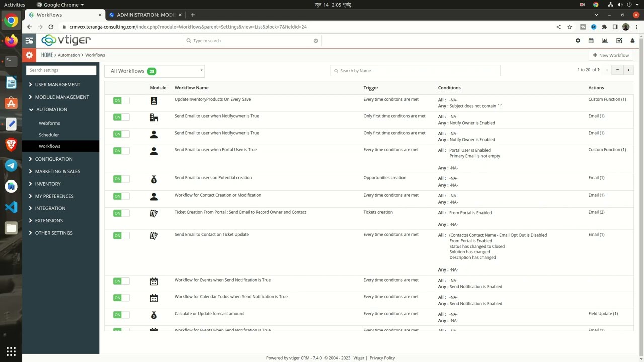Disable Workflow for Calendar Todos when Send Notification is True
Image resolution: width=644 pixels, height=362 pixels.
click(121, 298)
